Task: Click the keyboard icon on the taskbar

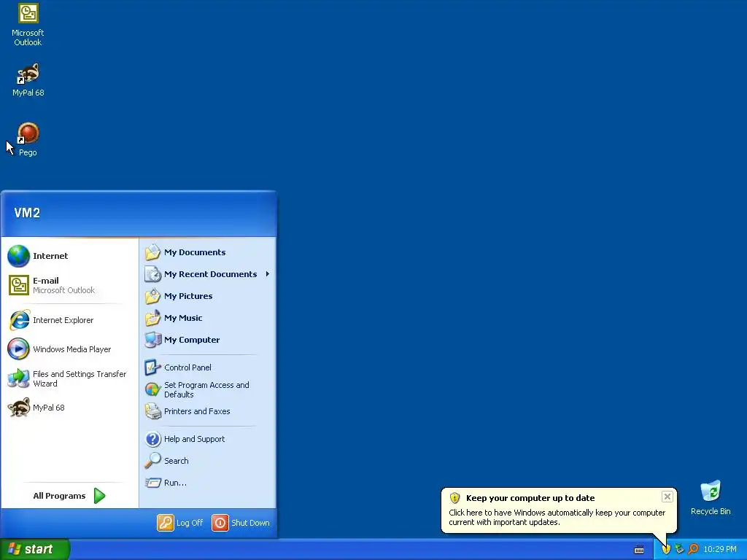Action: click(x=639, y=550)
